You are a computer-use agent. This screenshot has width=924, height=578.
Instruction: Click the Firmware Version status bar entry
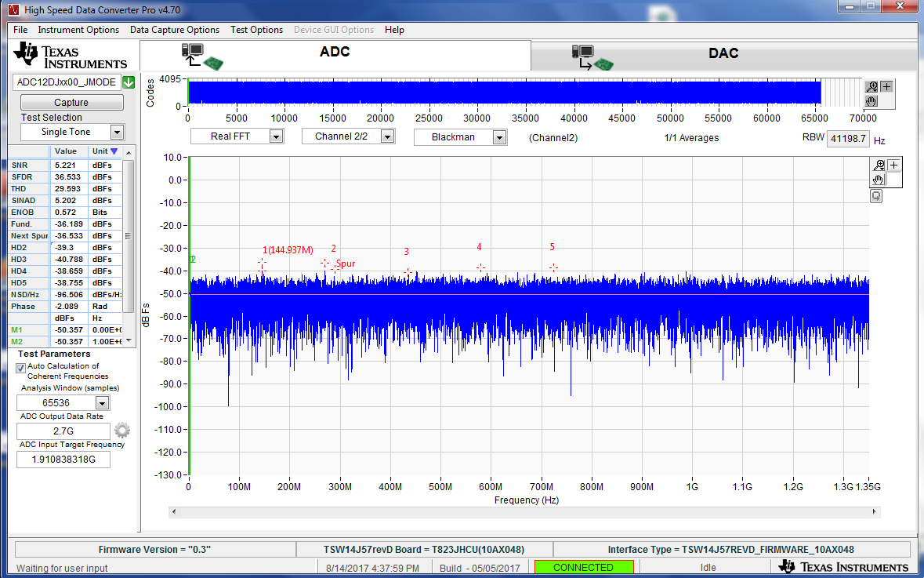click(155, 550)
